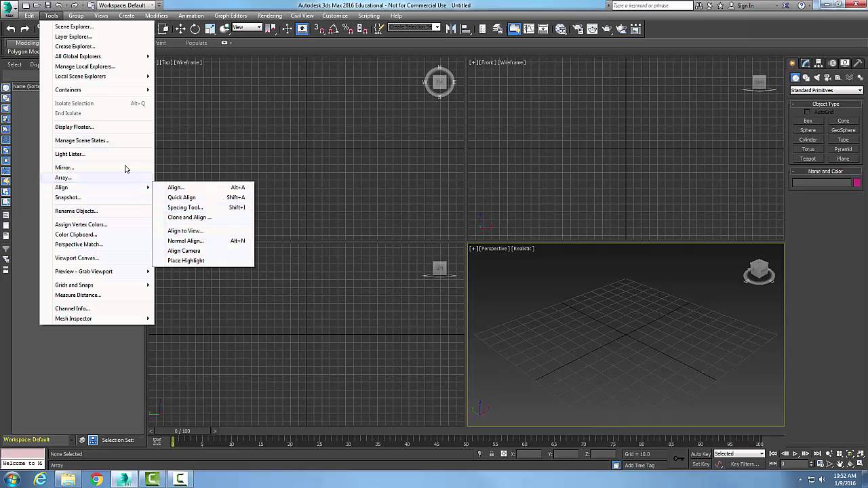Click the magenta object color swatch
This screenshot has width=868, height=488.
tap(857, 183)
